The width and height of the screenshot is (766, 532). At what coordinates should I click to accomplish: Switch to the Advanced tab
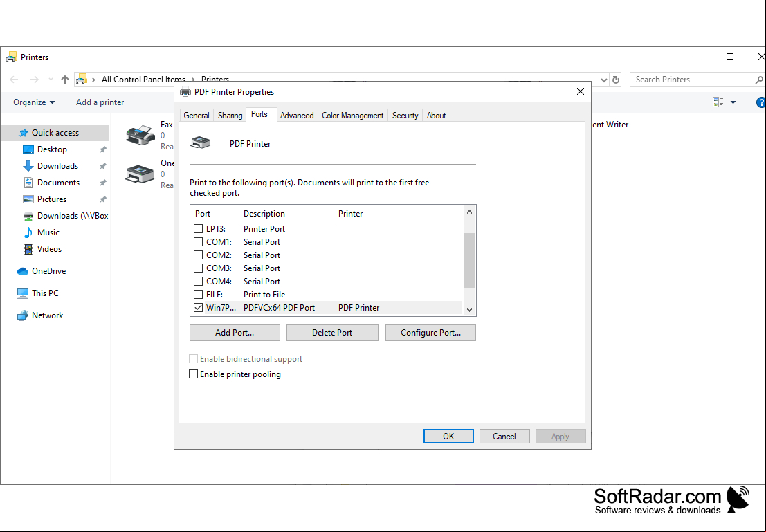pos(297,116)
